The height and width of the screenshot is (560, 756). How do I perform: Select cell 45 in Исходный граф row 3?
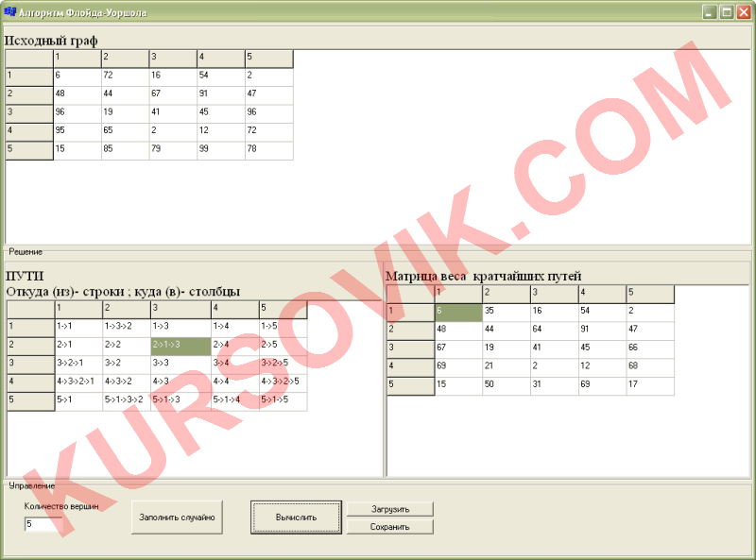[x=221, y=113]
